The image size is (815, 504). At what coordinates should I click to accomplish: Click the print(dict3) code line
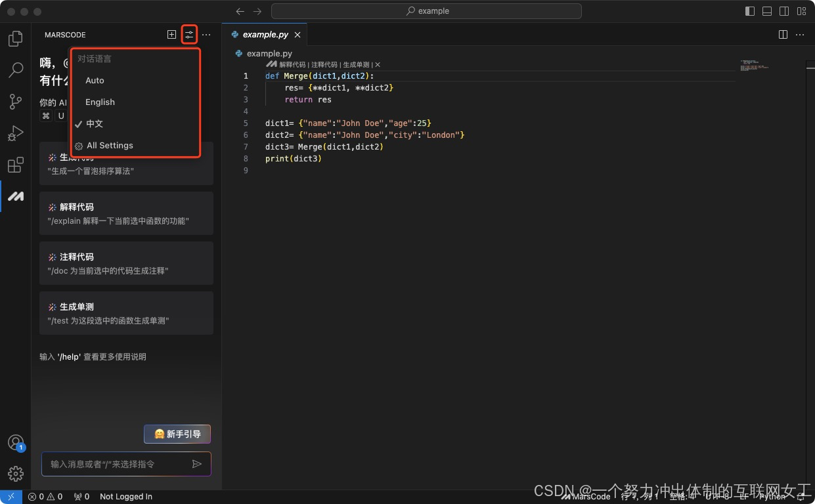pos(294,159)
